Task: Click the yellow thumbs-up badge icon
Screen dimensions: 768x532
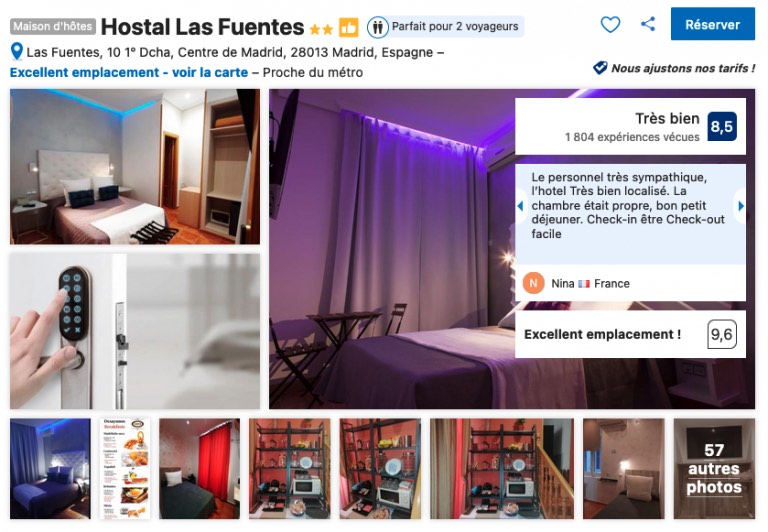Action: (x=349, y=27)
